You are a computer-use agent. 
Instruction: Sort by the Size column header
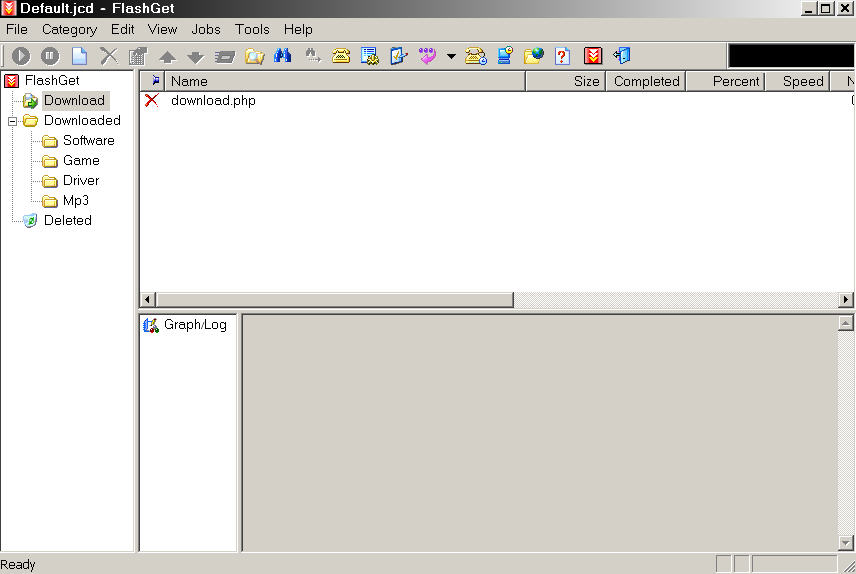coord(566,81)
